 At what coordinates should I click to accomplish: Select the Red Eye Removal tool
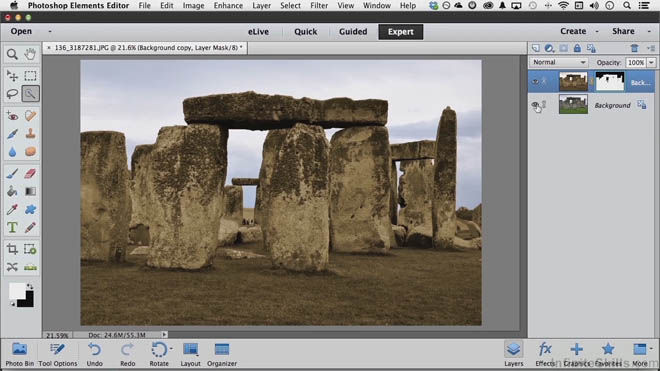coord(12,116)
